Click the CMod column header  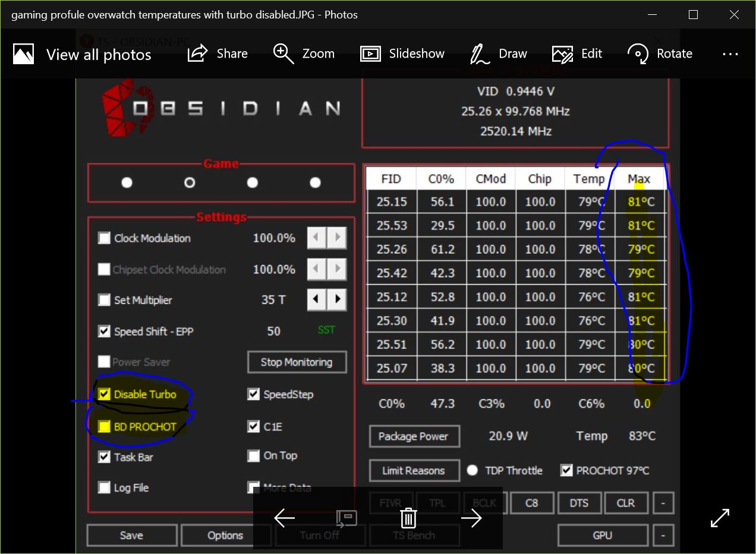pos(490,179)
